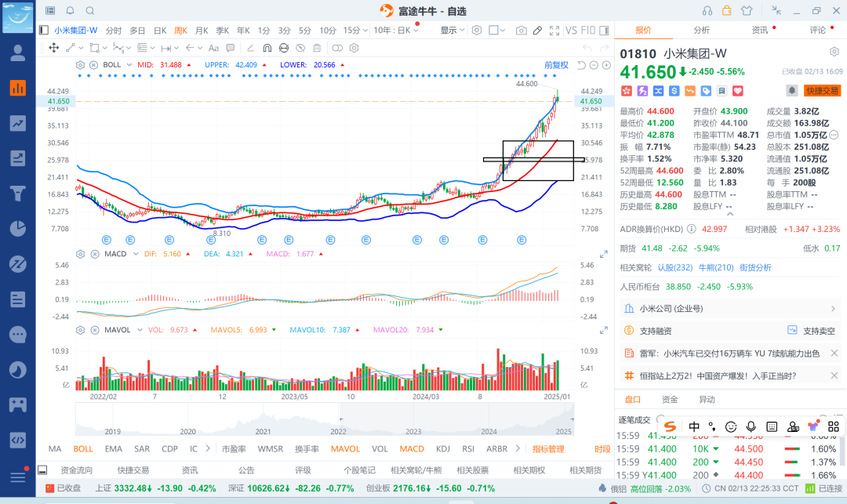The width and height of the screenshot is (847, 504).
Task: Select the text Aa annotation tool
Action: click(x=213, y=48)
